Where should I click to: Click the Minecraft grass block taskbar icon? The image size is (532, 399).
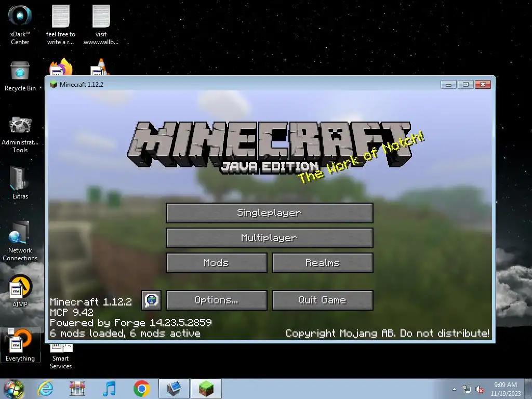[x=206, y=389]
